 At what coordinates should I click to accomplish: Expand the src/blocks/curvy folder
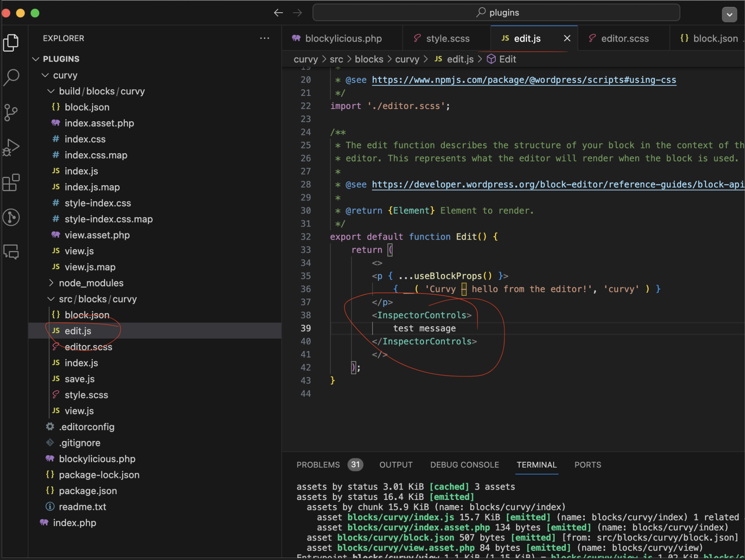(x=52, y=299)
